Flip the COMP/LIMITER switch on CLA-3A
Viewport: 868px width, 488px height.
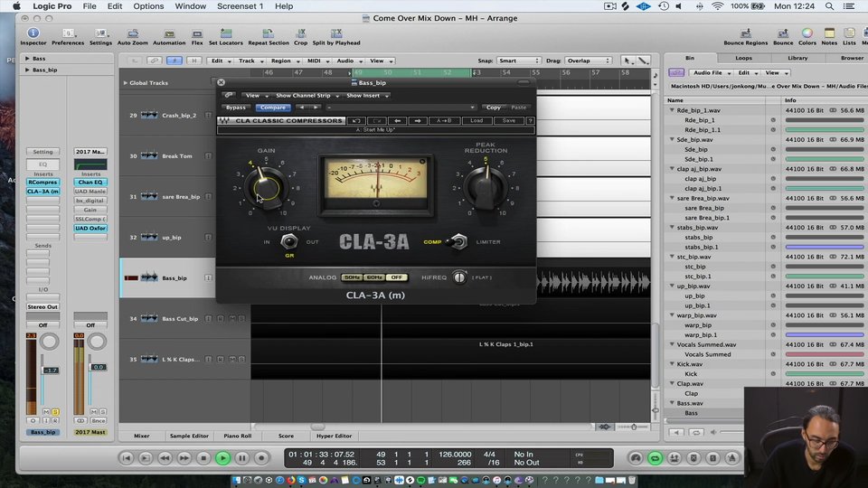(x=459, y=242)
